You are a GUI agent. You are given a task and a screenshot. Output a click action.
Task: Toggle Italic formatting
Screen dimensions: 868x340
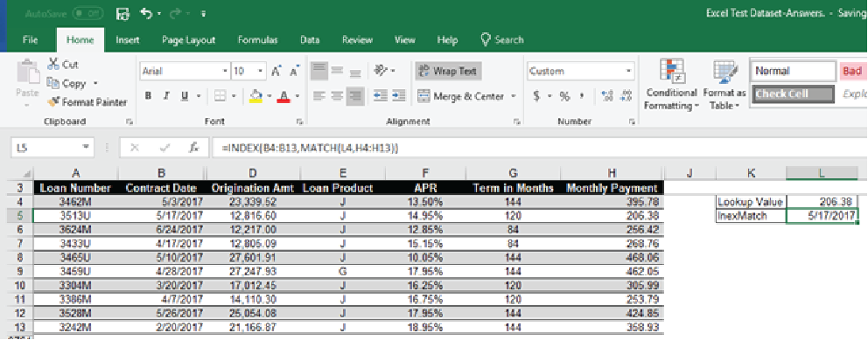point(165,96)
